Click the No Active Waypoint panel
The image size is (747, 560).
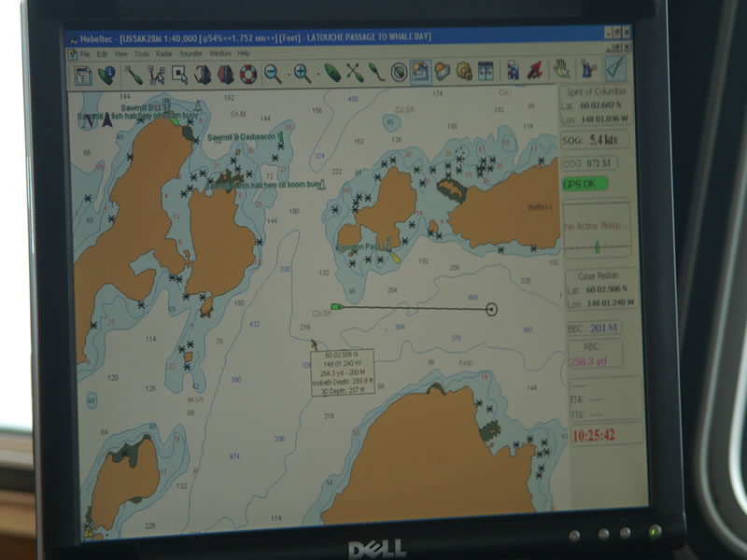pos(597,230)
